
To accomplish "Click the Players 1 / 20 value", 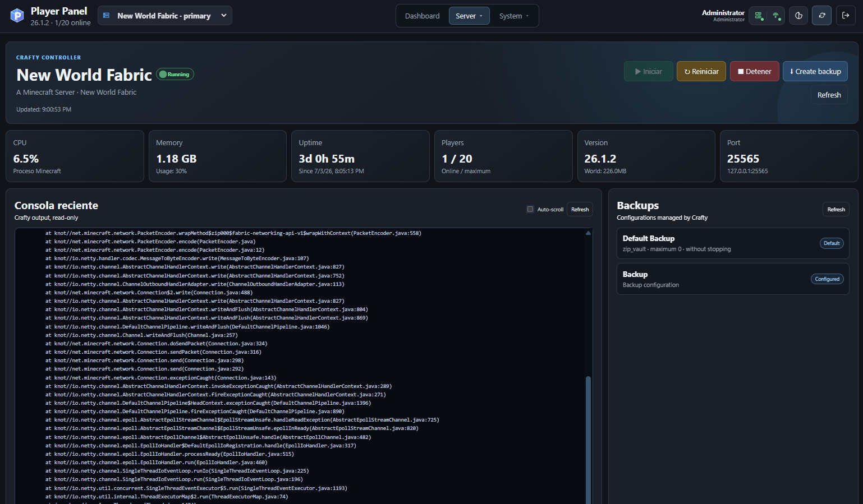I will pyautogui.click(x=457, y=159).
